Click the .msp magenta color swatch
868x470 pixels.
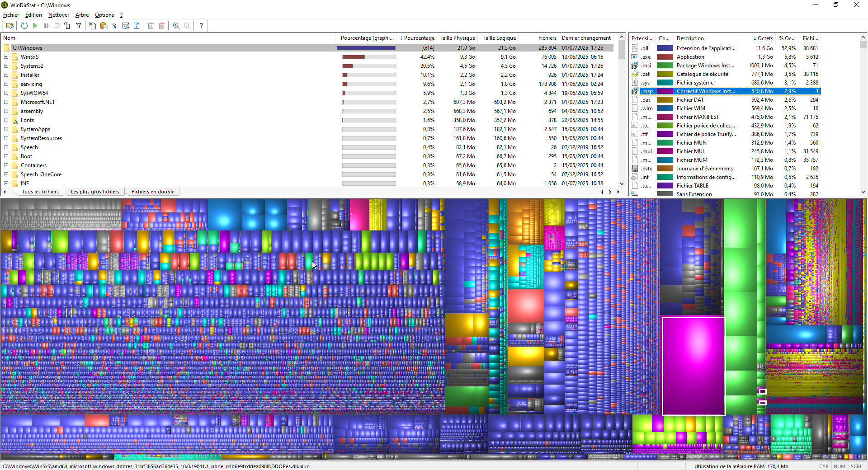pos(665,91)
